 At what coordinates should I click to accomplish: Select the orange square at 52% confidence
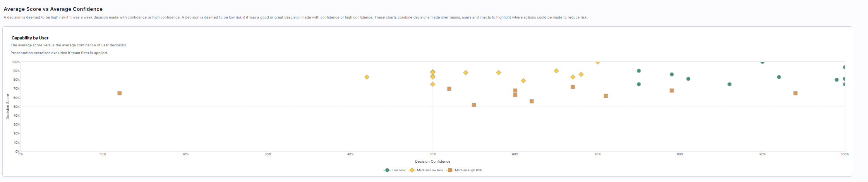click(x=449, y=89)
